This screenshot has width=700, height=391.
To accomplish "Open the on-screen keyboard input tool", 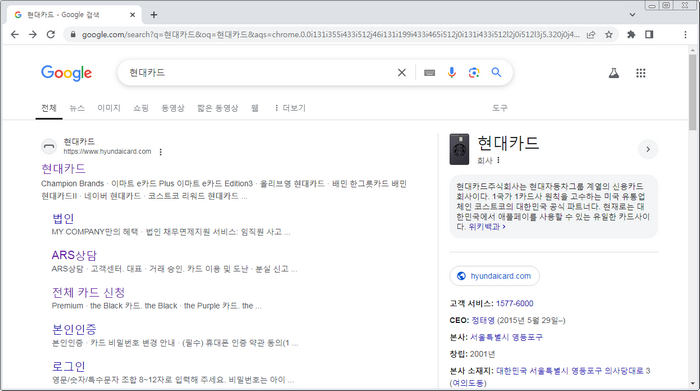I will tap(429, 72).
